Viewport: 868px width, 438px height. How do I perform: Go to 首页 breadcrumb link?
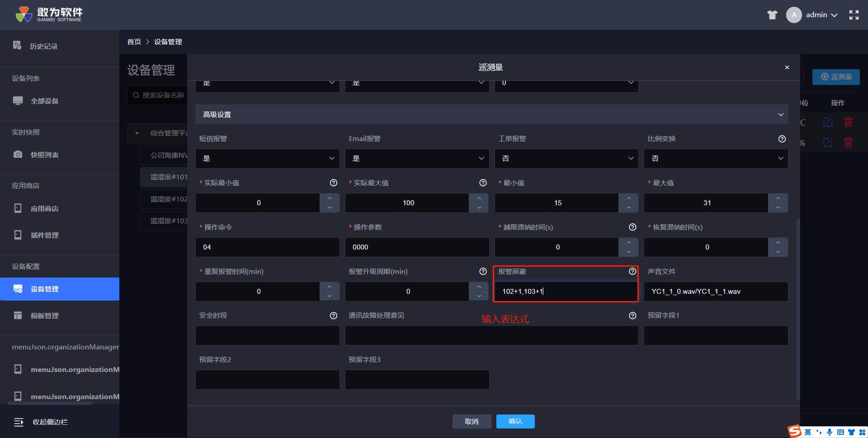click(x=134, y=42)
